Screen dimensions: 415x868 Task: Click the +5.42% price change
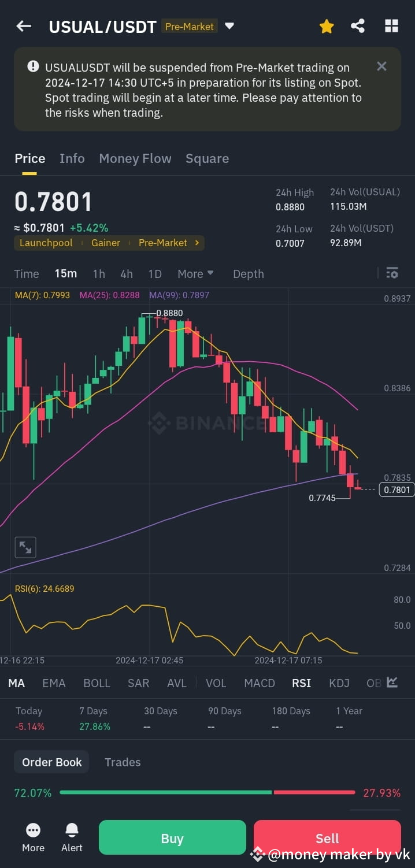coord(89,228)
